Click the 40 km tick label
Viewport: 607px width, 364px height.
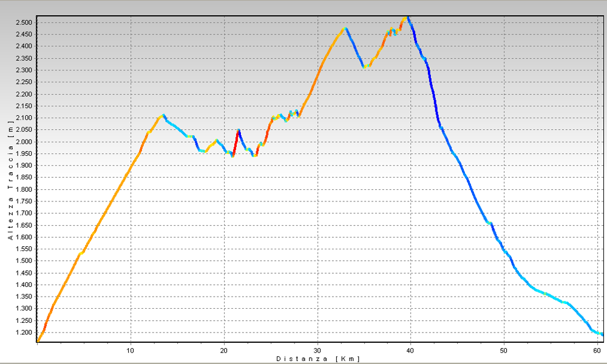tap(411, 351)
